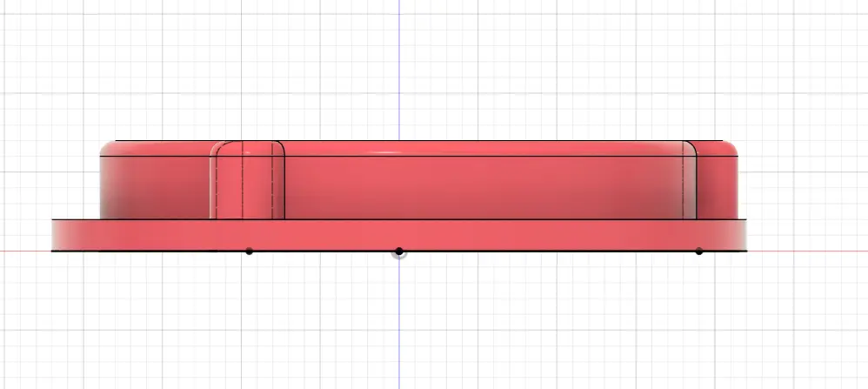This screenshot has height=389, width=868.
Task: Select the right end of the base flange
Action: pos(742,235)
